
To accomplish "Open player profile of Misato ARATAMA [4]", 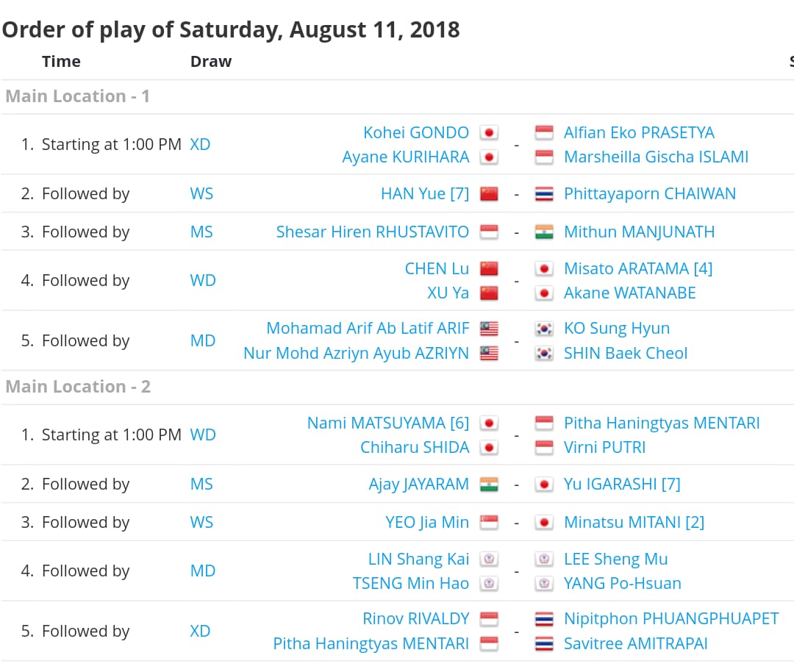I will [x=638, y=268].
